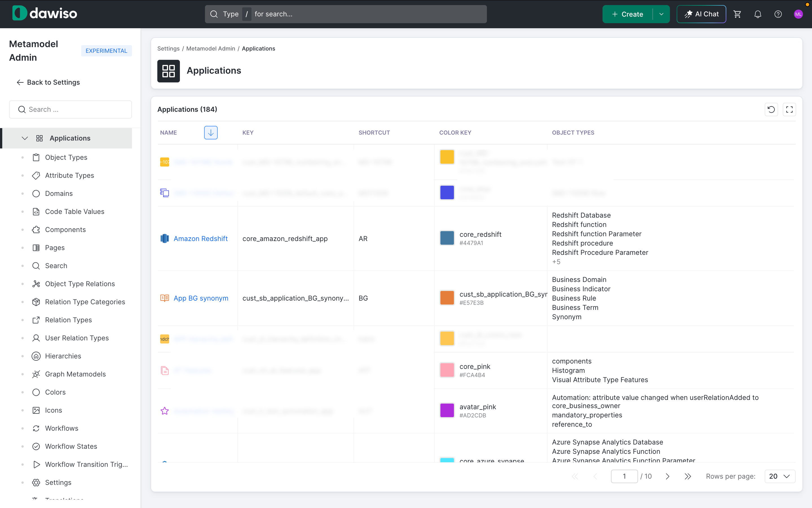
Task: Click the core_redshift color swatch
Action: [x=447, y=238]
